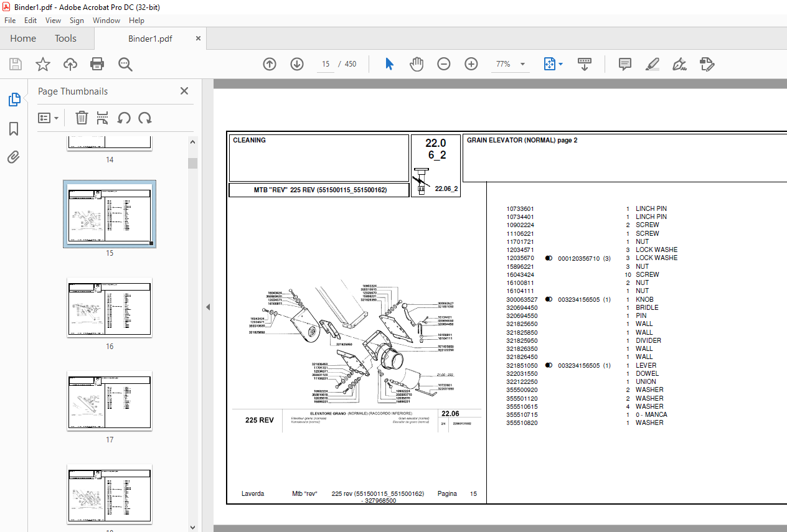Open the Help menu
Viewport: 787px width, 532px height.
(136, 21)
